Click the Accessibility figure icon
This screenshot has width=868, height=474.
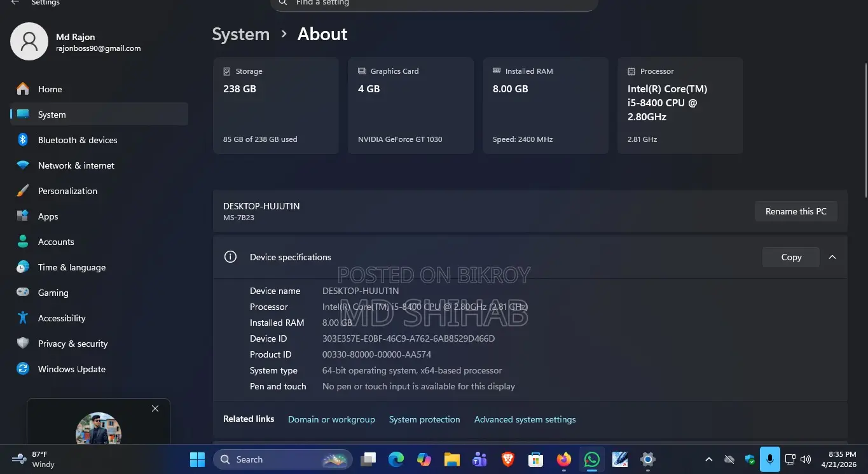[x=23, y=318]
